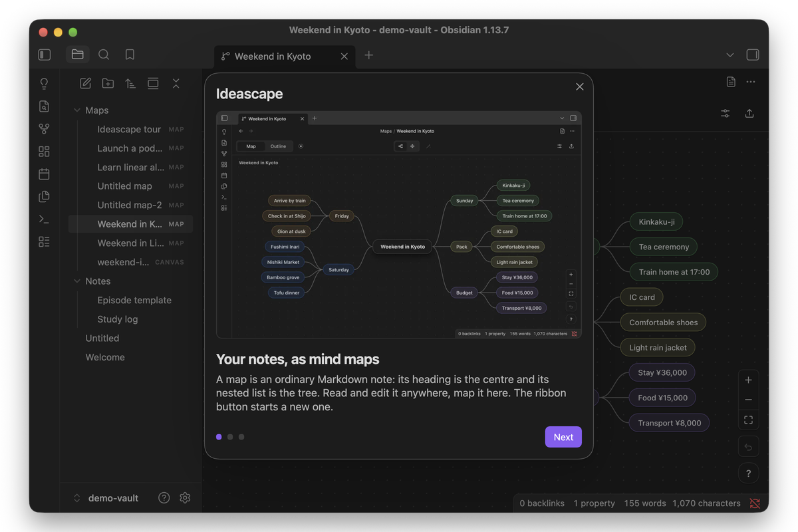Select the Kinkaku-ji map node
Viewport: 798px width, 532px height.
pos(656,222)
